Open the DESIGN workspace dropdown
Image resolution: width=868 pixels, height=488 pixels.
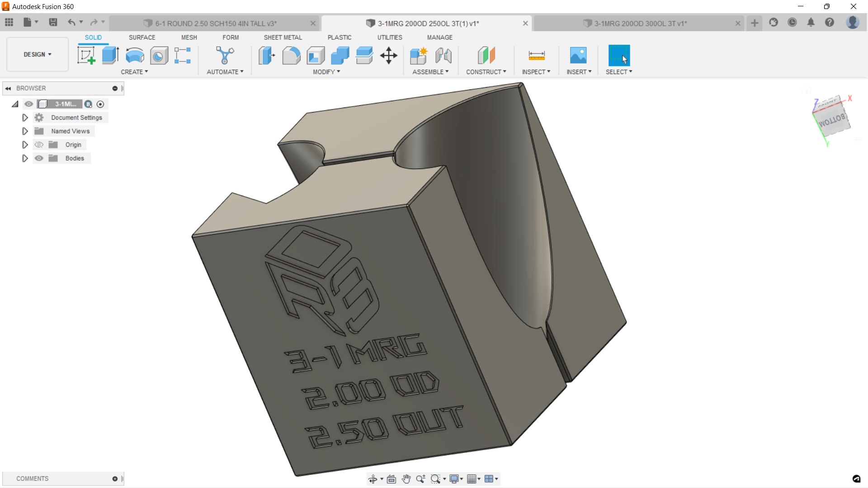[x=38, y=54]
